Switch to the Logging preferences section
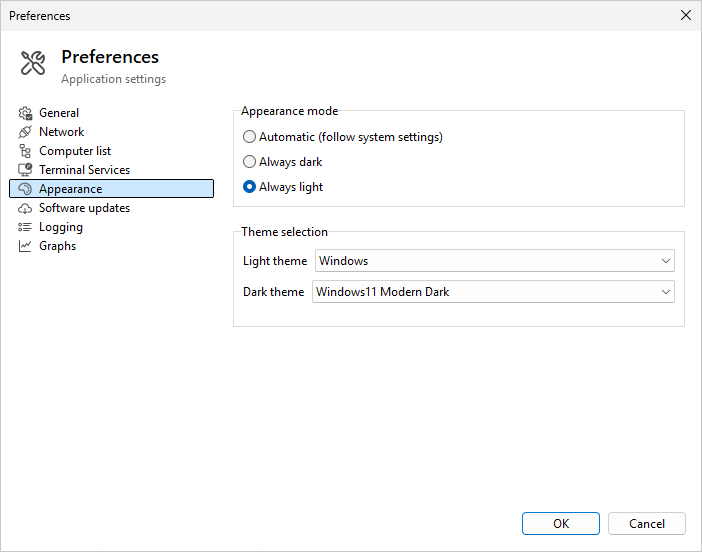 (60, 227)
